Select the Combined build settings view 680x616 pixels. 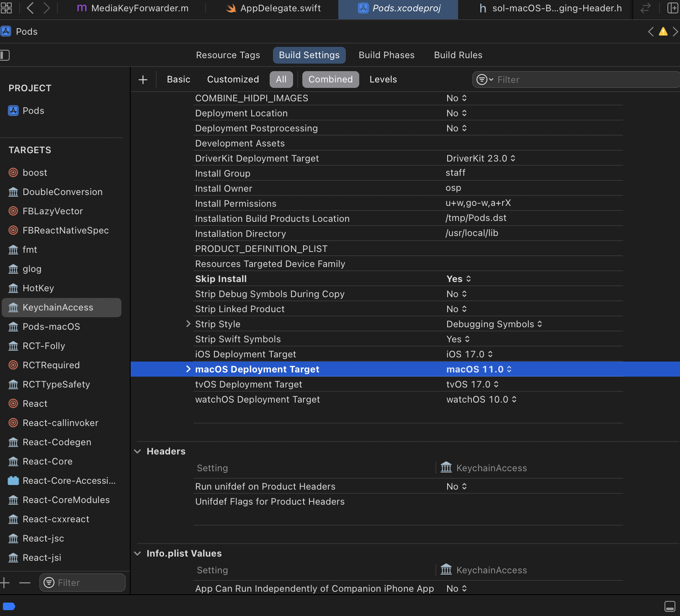pyautogui.click(x=330, y=79)
